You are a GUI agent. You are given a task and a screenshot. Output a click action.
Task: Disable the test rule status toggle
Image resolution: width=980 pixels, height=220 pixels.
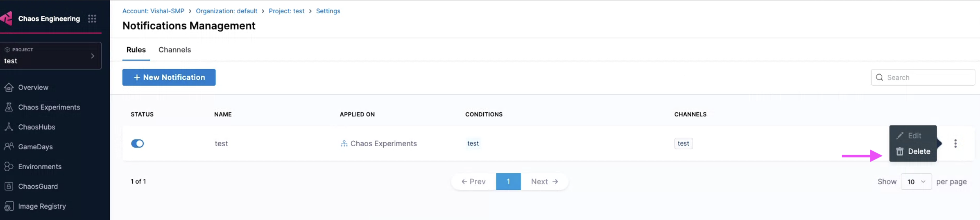pyautogui.click(x=137, y=144)
